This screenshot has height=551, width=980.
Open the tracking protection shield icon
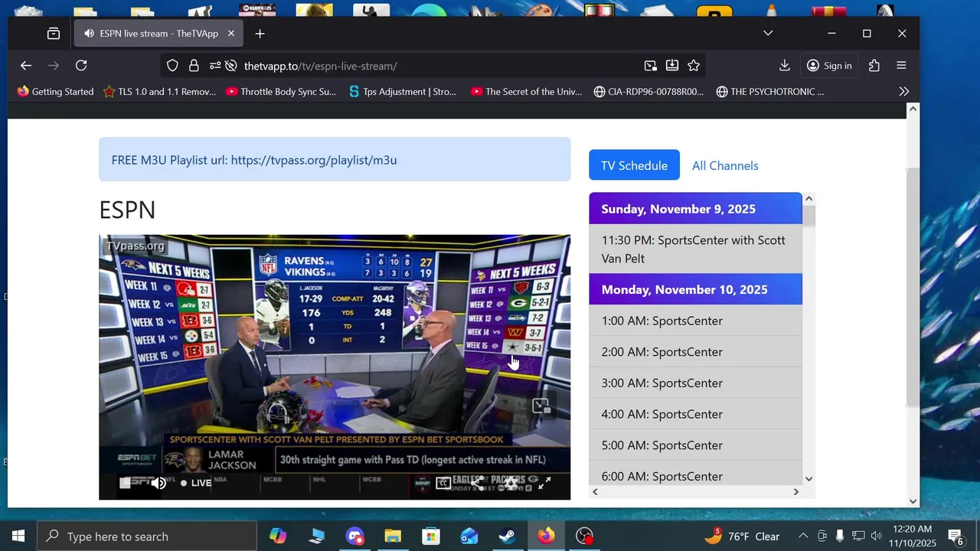[172, 66]
